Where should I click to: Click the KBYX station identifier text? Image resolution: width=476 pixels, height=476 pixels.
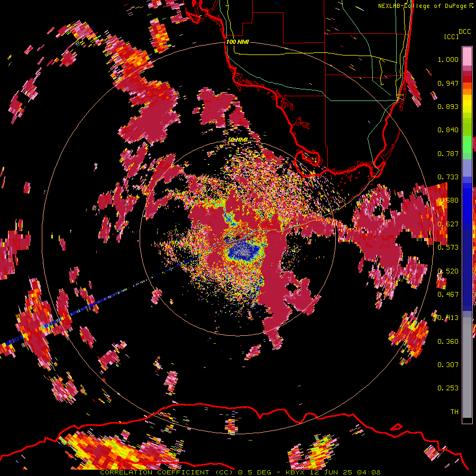point(296,472)
